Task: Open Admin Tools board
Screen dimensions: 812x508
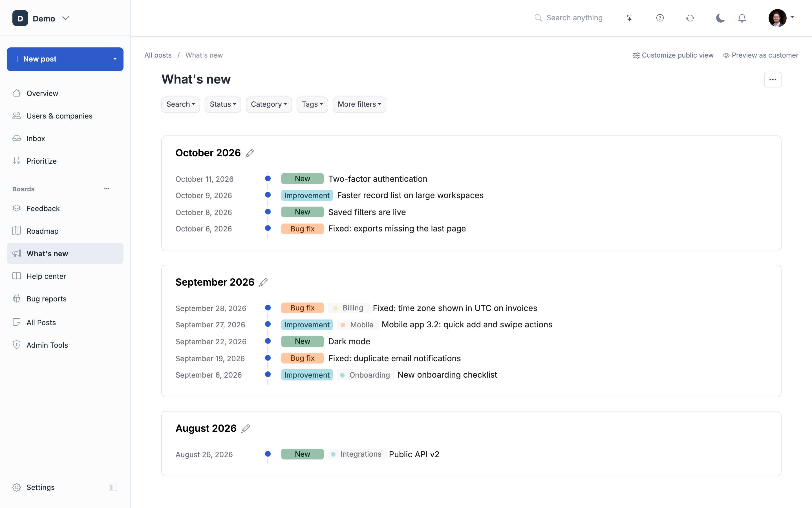Action: coord(65,345)
